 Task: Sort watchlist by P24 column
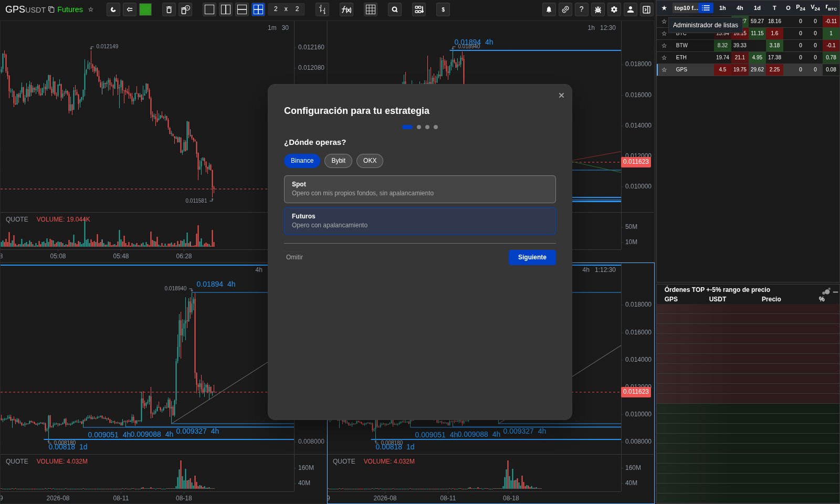tap(801, 8)
